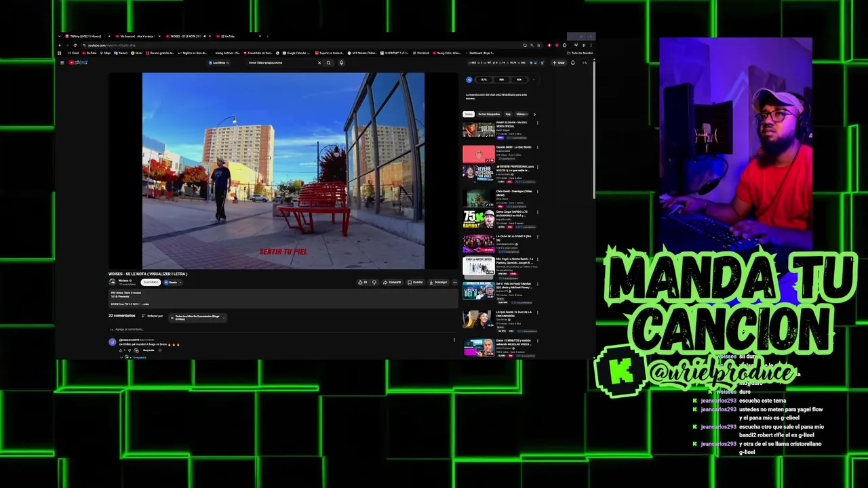Switch to the 'WOISES - SE LE NOTA' tab
Viewport: 868px width, 488px height.
[x=188, y=36]
